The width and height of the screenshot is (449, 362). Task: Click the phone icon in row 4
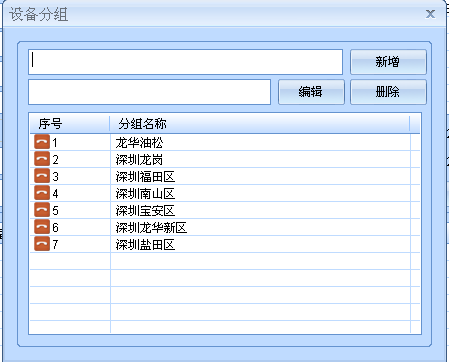point(42,193)
